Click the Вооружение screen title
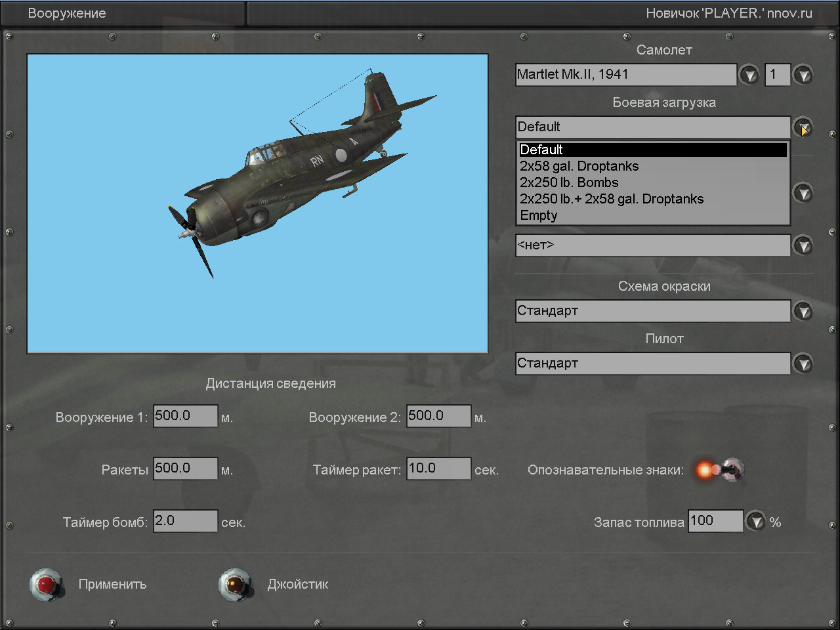This screenshot has width=840, height=630. [x=67, y=13]
